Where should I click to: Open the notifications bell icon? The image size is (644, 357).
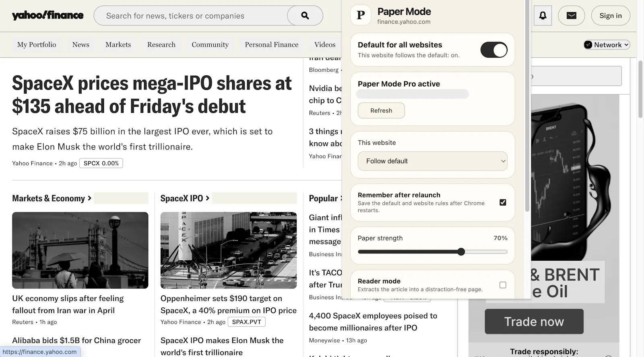(x=543, y=16)
